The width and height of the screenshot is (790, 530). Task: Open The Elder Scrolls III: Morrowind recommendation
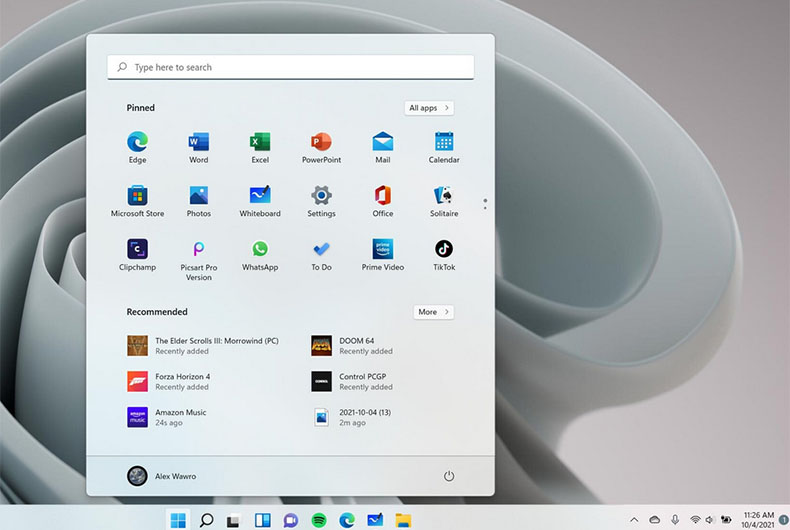[203, 346]
